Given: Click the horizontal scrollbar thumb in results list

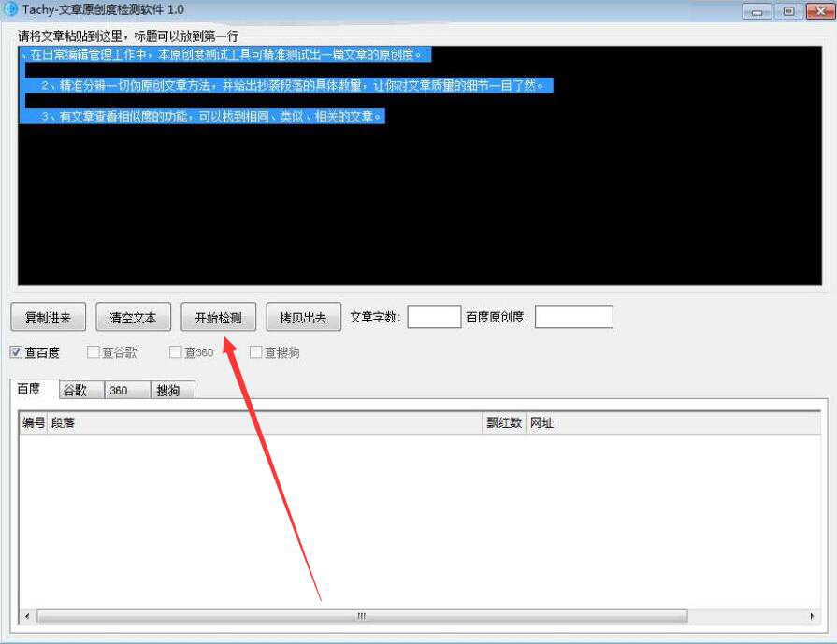Looking at the screenshot, I should 362,616.
